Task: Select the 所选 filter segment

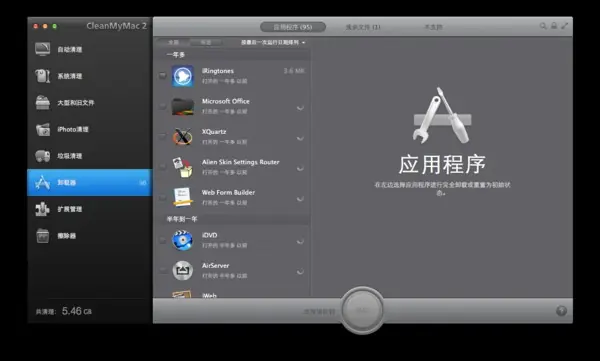Action: (206, 42)
